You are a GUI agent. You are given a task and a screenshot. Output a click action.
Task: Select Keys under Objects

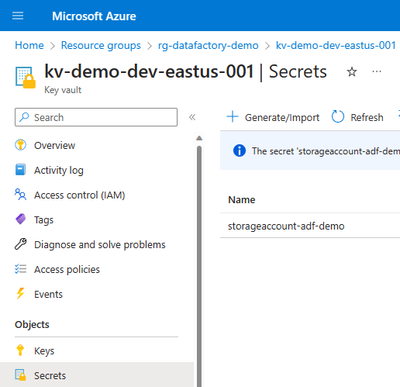(44, 351)
